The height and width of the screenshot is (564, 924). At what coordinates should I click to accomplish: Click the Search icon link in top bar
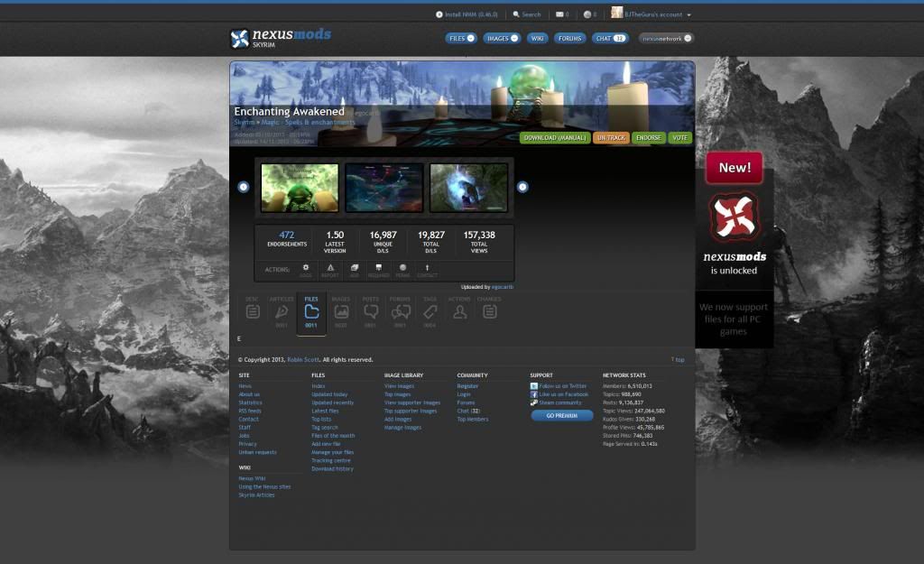click(527, 14)
